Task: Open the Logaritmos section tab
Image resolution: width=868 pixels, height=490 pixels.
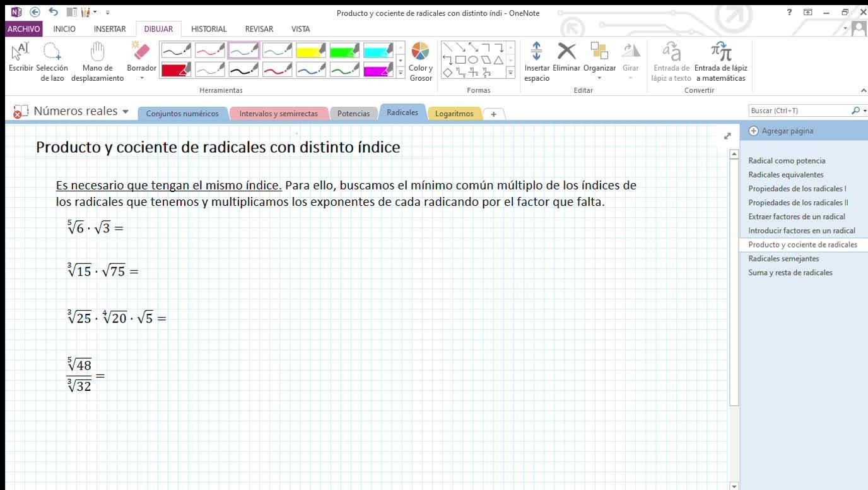Action: tap(454, 114)
